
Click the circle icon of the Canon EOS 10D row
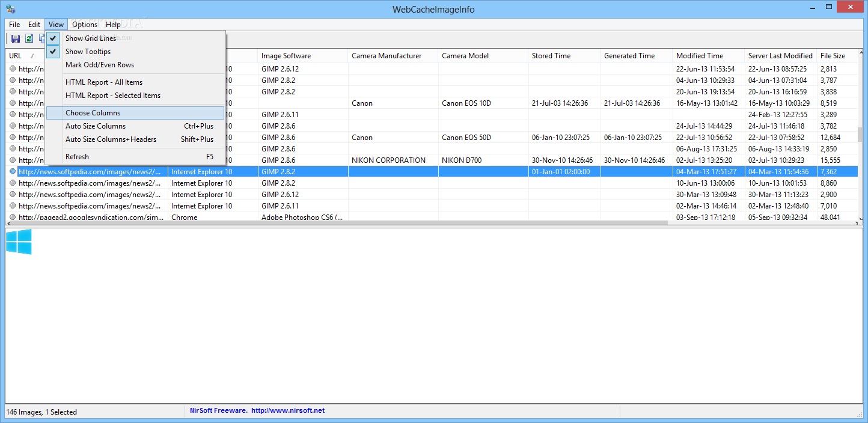coord(13,103)
